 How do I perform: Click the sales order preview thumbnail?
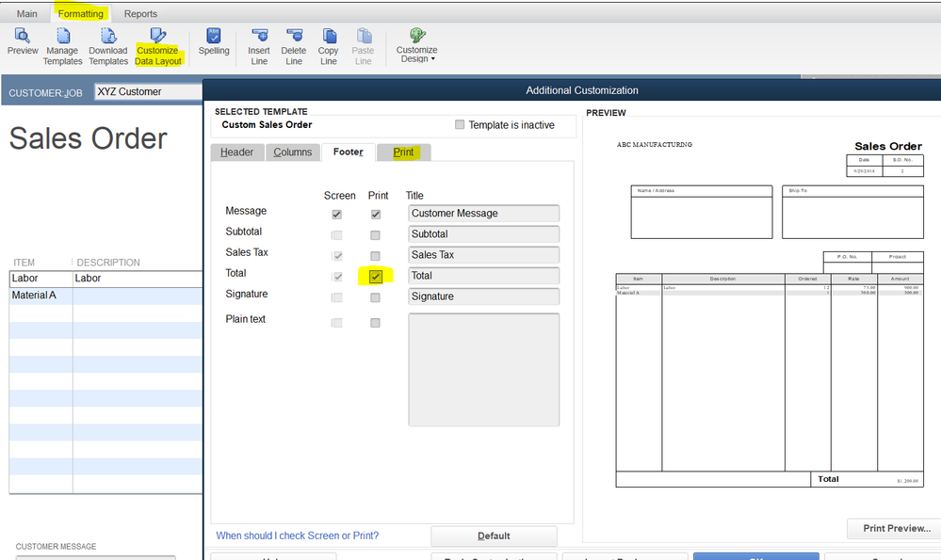pos(770,313)
